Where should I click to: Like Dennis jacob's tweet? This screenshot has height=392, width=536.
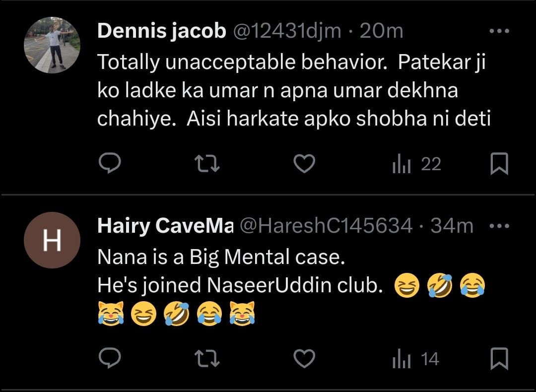304,164
